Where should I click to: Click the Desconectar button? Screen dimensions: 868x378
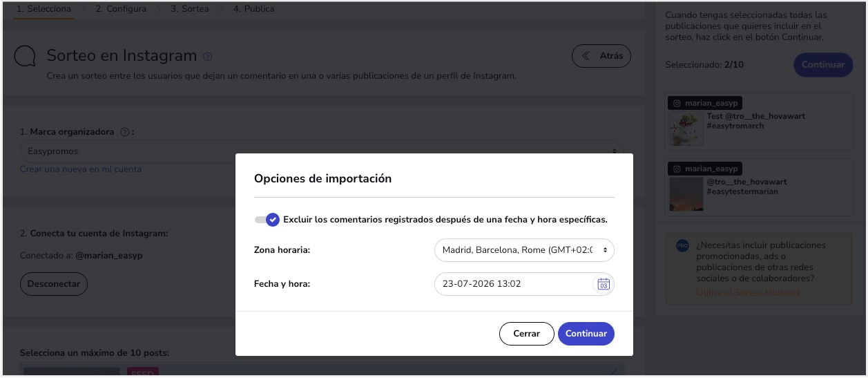tap(54, 283)
